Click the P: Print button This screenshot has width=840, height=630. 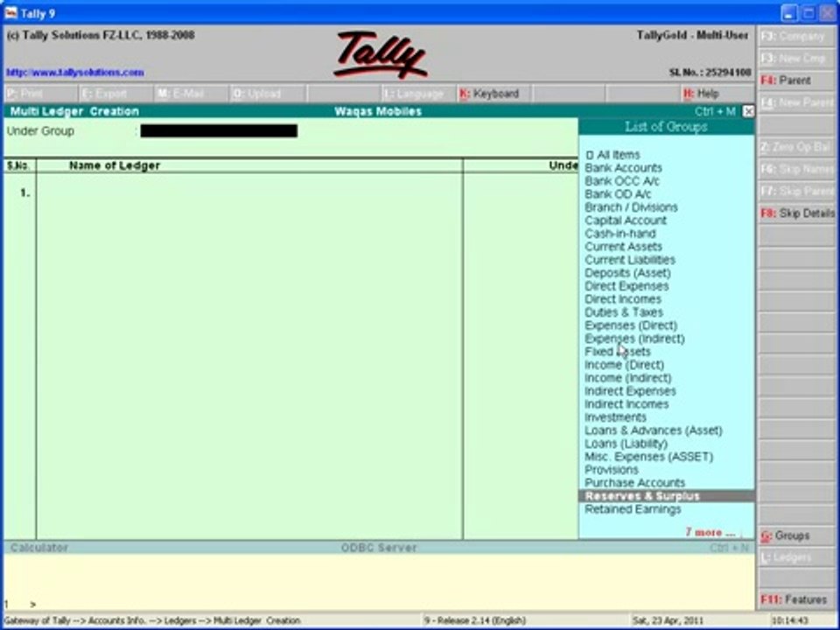(41, 94)
